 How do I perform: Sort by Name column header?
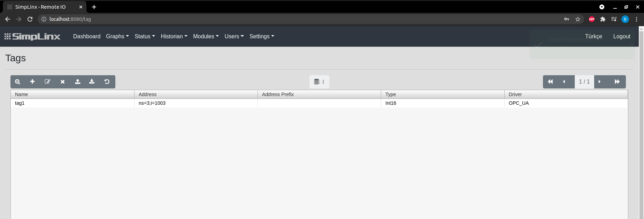72,94
